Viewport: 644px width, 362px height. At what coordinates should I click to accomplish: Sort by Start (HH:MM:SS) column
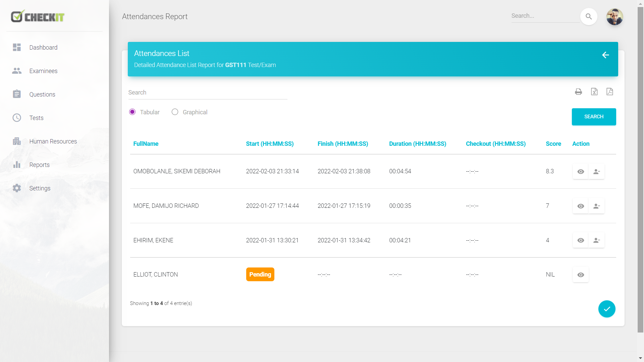click(270, 144)
